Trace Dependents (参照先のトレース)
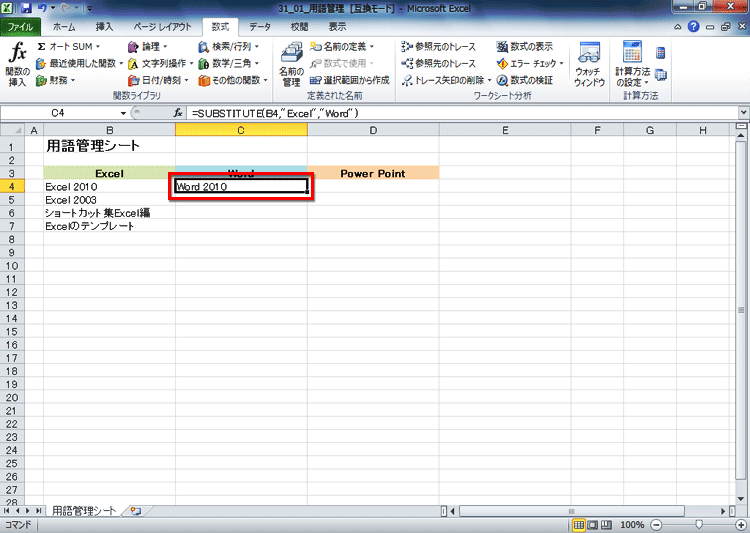 [x=439, y=63]
